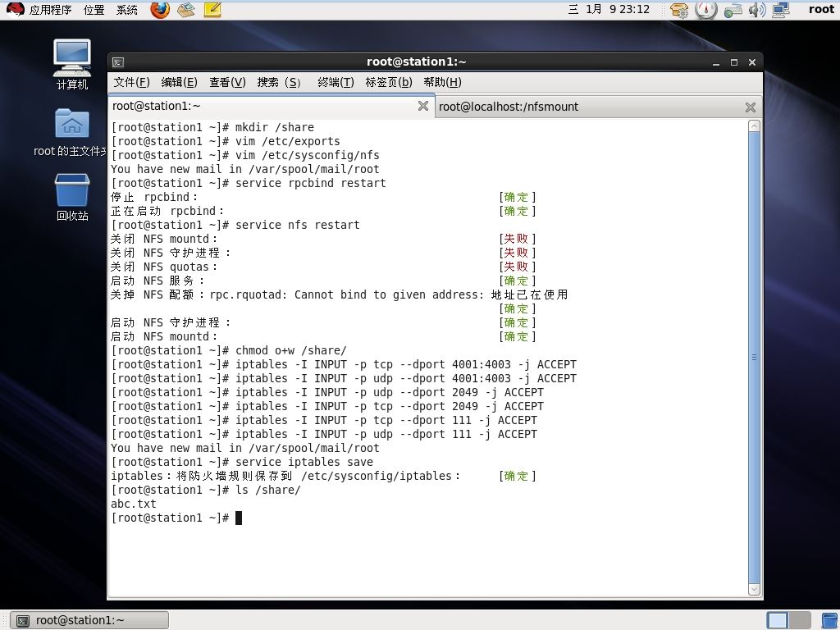The width and height of the screenshot is (840, 630).
Task: Switch to the root@localhost:/nfsmount tab
Action: pos(598,107)
